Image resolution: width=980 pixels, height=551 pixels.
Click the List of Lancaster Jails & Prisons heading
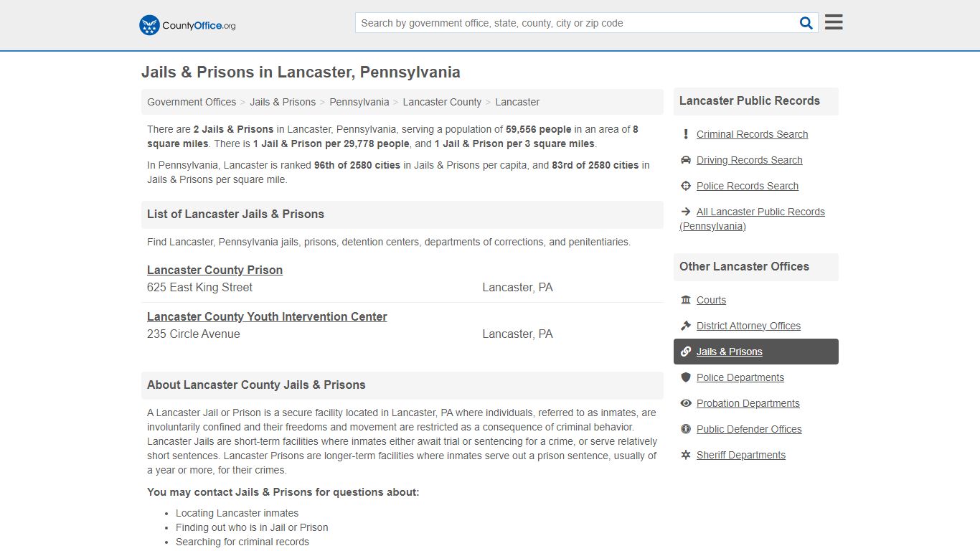click(x=235, y=214)
